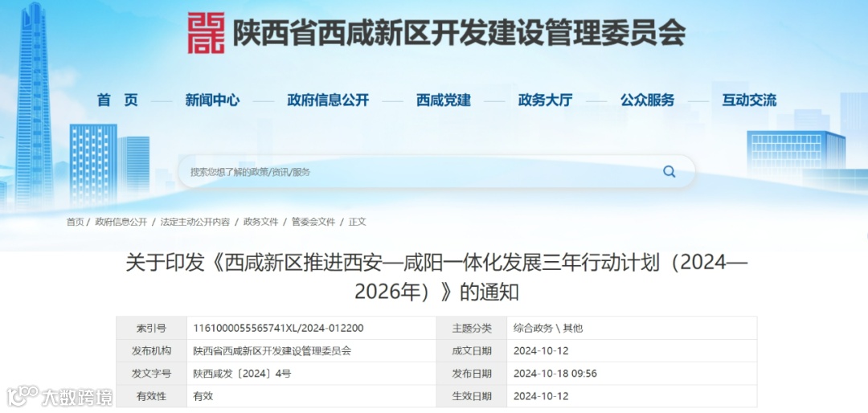
Task: Click the magnifier search icon
Action: tap(669, 172)
